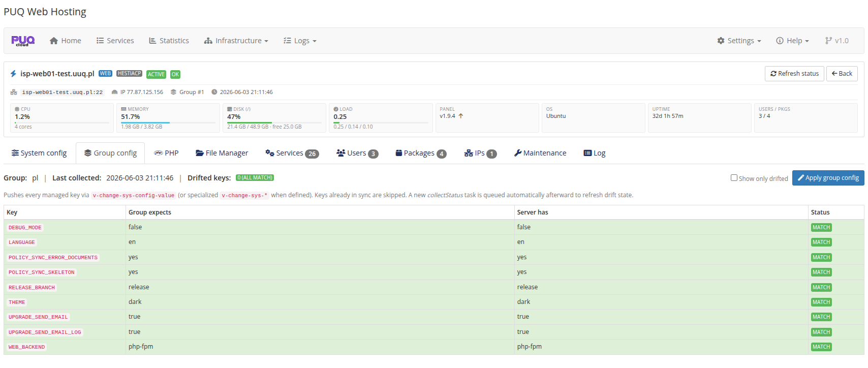Screen dimensions: 868x368
Task: Click the Help info circle icon
Action: pos(780,41)
